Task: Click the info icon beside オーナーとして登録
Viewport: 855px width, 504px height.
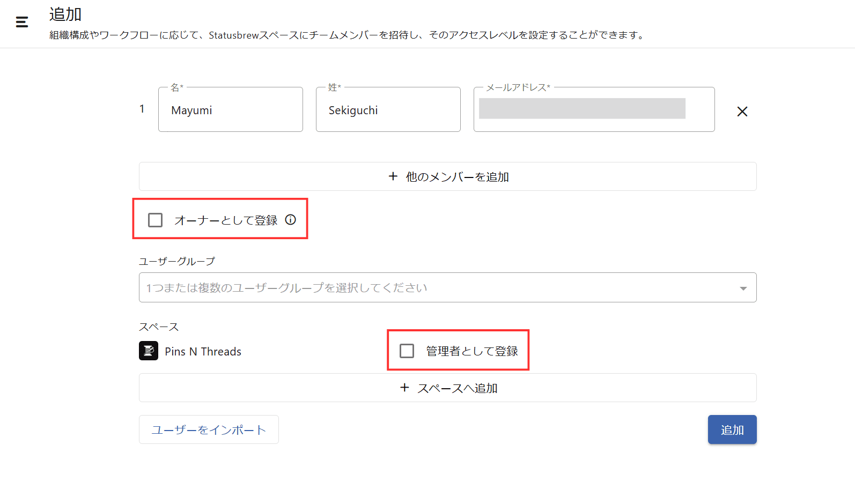Action: click(x=290, y=220)
